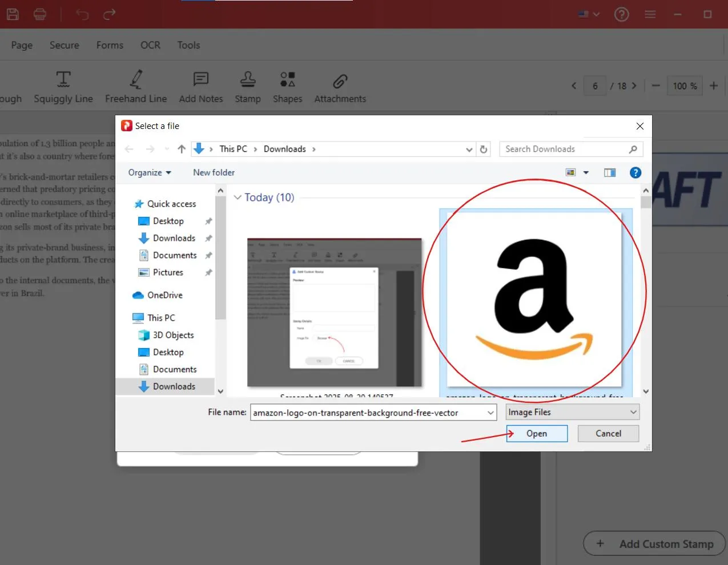728x565 pixels.
Task: Choose the Freehand Line tool
Action: point(136,79)
